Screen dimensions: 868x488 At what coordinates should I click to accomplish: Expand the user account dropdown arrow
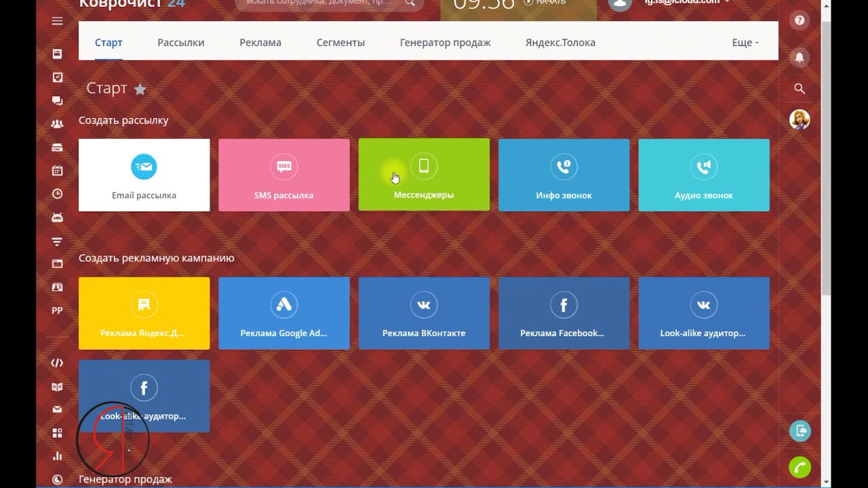(727, 2)
